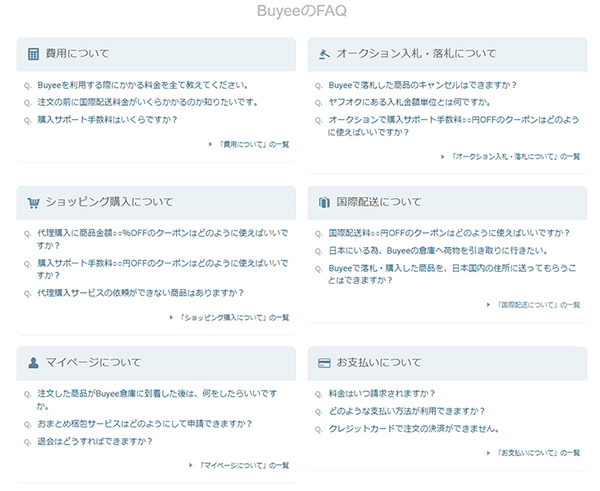Open question 代理購入に商品金額○○%OFFのクーポン
Image resolution: width=600 pixels, height=491 pixels.
click(163, 239)
